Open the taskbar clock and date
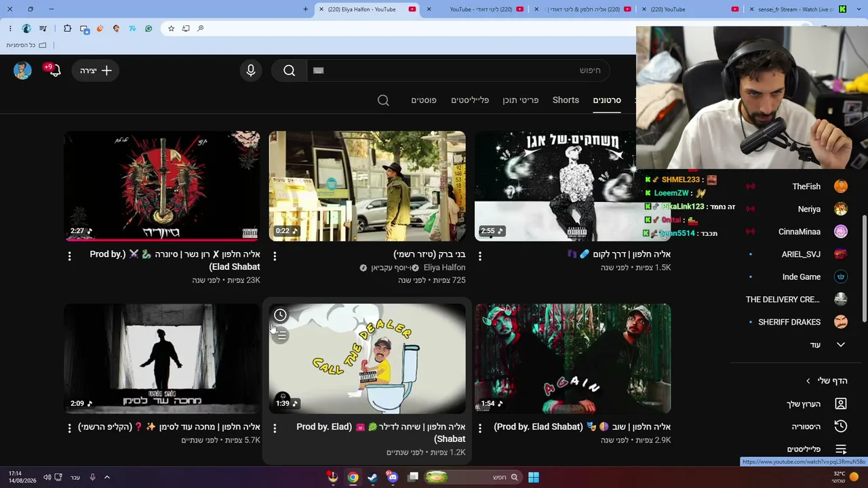The width and height of the screenshot is (868, 488). [x=22, y=477]
